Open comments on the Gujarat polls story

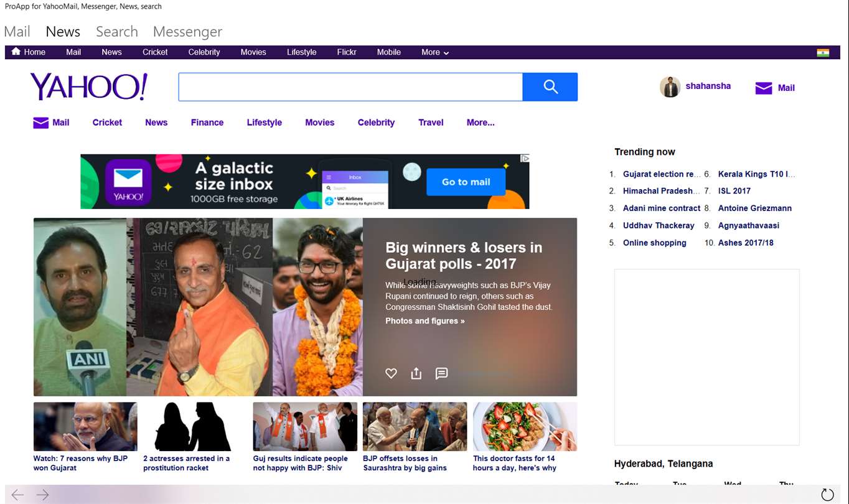[441, 373]
